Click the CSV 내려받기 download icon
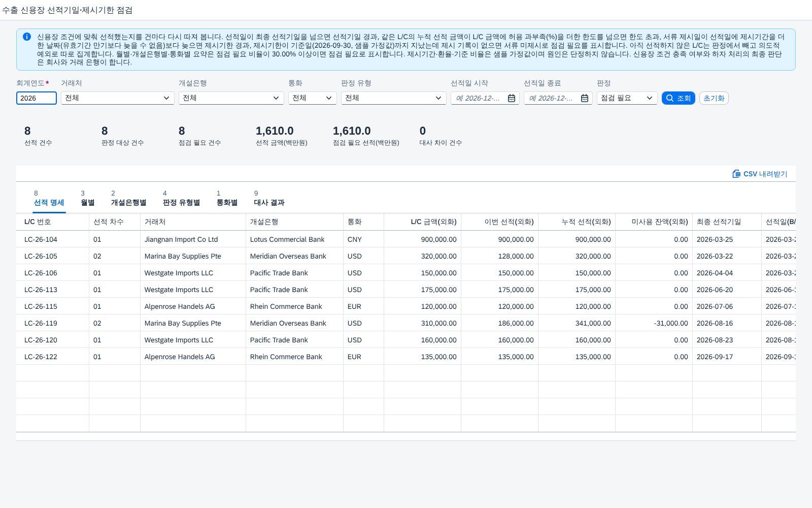812x508 pixels. (736, 174)
